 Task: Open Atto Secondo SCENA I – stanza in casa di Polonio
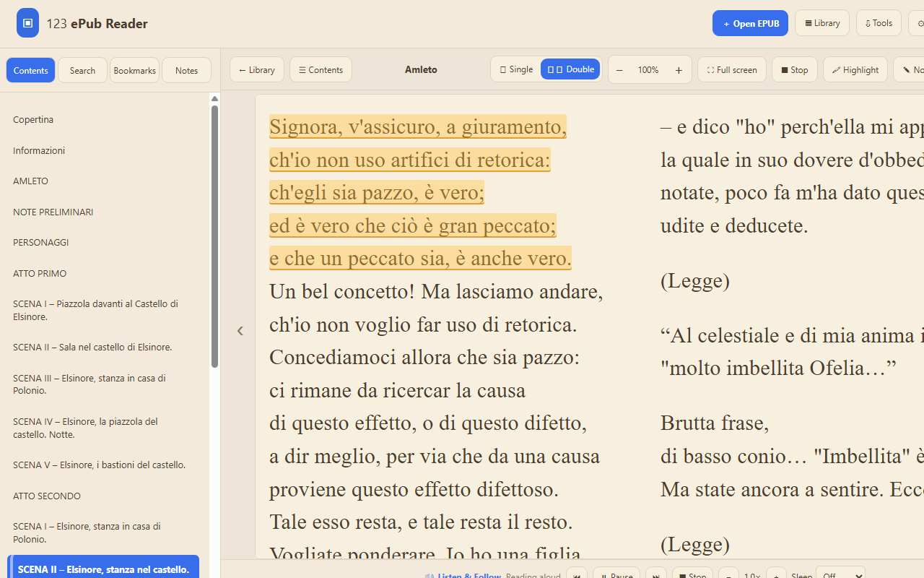[x=103, y=532]
